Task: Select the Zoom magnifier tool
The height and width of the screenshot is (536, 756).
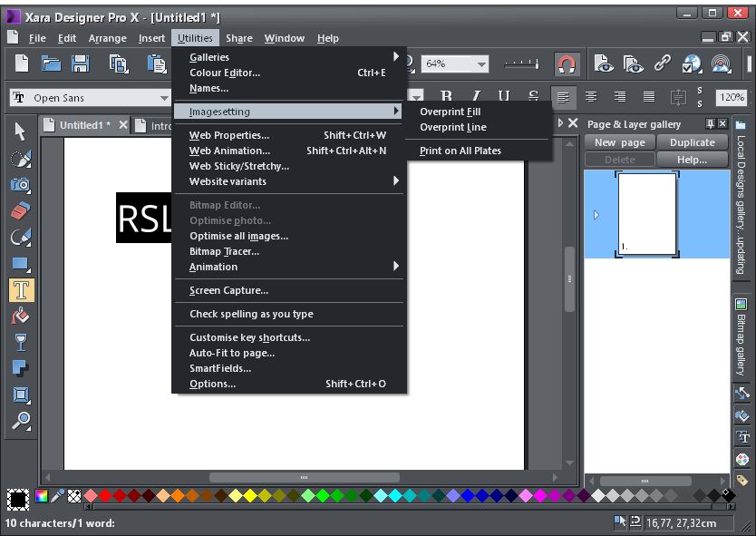Action: (20, 421)
